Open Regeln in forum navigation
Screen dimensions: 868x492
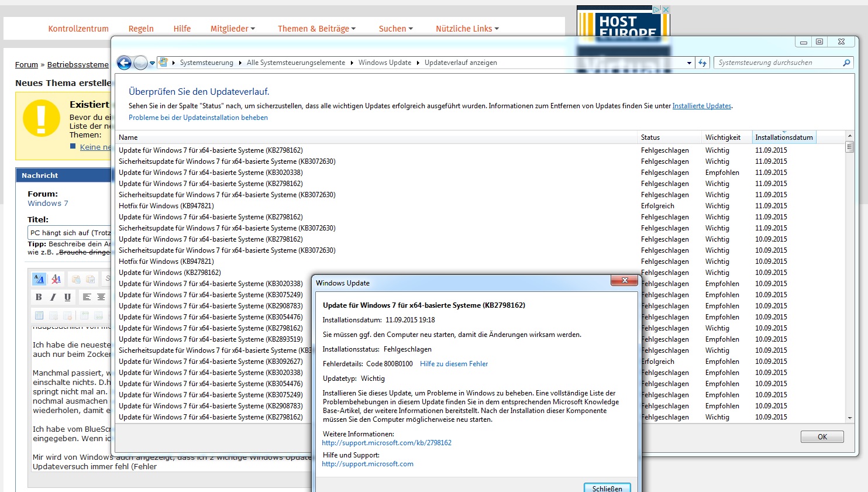click(x=141, y=29)
